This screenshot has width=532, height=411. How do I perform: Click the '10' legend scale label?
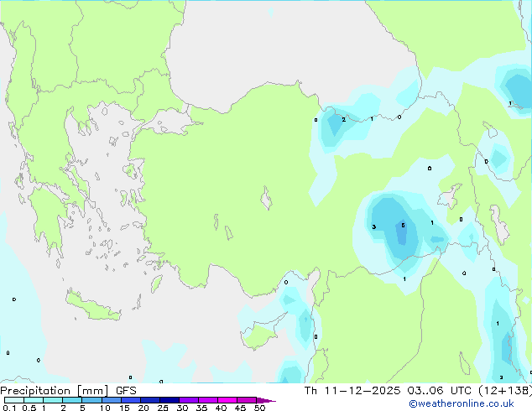(105, 408)
